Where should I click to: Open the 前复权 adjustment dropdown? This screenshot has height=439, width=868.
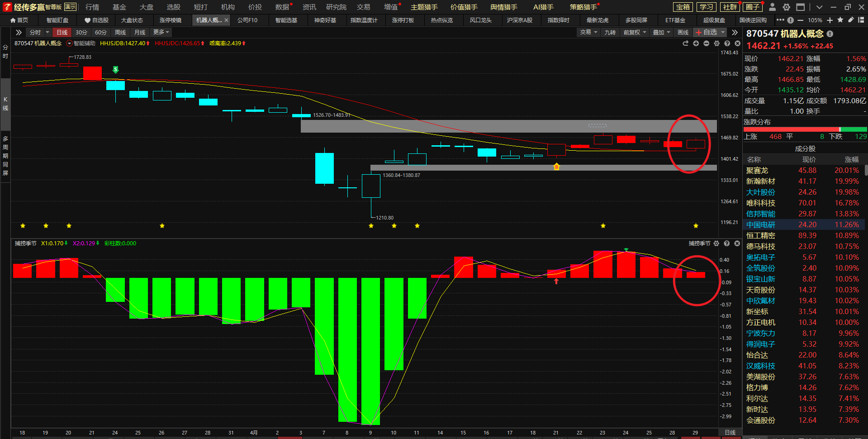(x=635, y=33)
